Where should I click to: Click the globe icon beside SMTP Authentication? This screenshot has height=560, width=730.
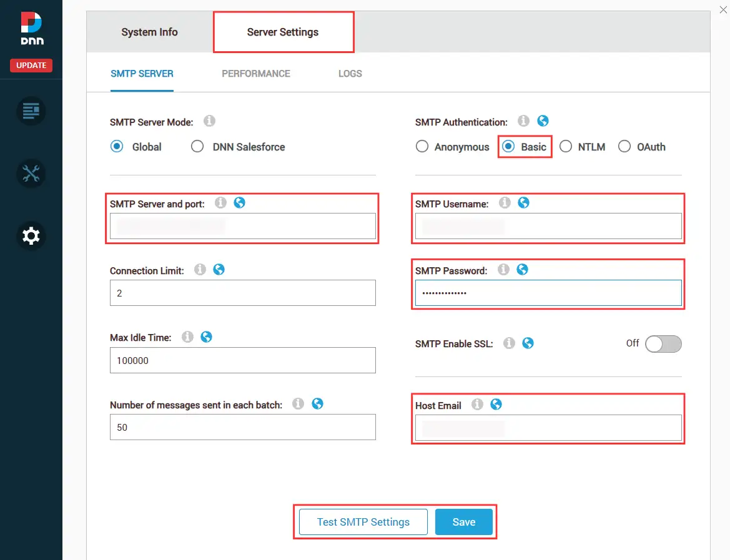click(542, 120)
